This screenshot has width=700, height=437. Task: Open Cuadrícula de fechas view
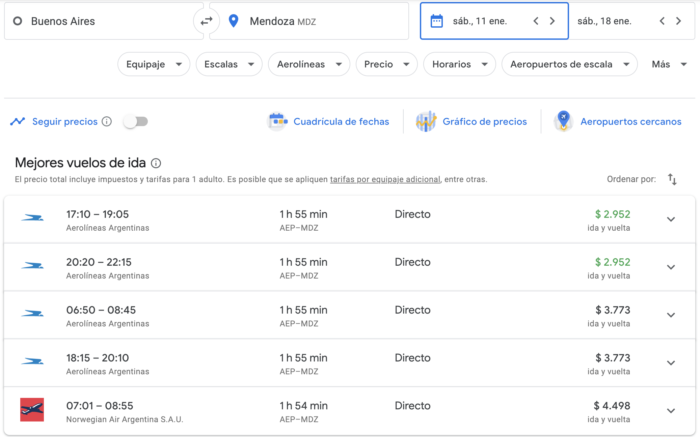click(x=329, y=122)
